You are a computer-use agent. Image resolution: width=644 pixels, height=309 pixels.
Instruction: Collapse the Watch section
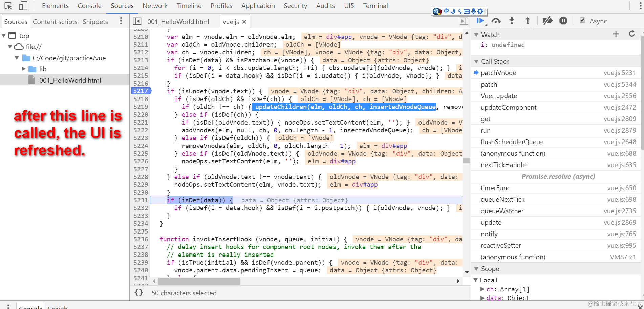tap(476, 35)
